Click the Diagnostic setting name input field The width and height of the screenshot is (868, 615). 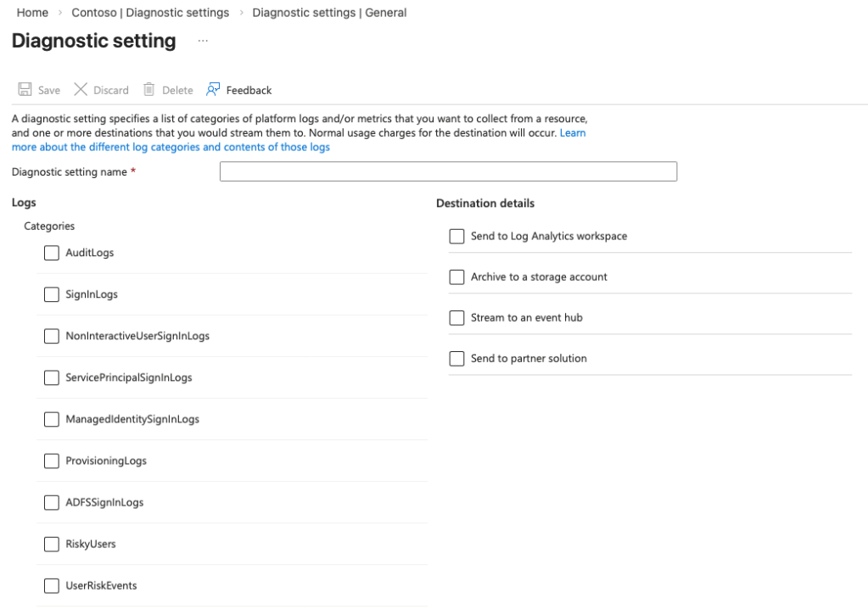[x=448, y=171]
